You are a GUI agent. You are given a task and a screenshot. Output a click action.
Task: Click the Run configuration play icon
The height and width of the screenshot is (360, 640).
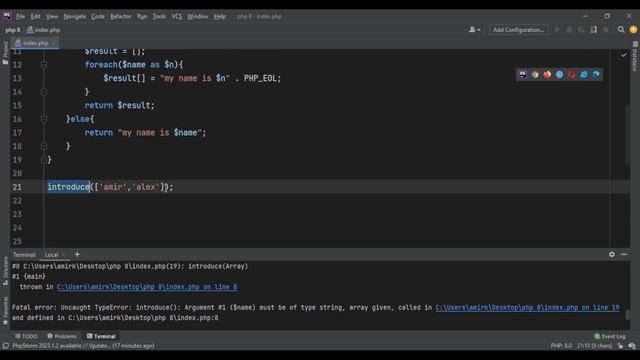pos(557,30)
